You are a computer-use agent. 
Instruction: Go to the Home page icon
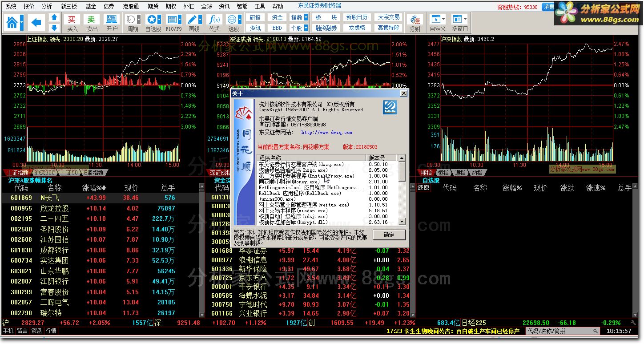pyautogui.click(x=12, y=22)
